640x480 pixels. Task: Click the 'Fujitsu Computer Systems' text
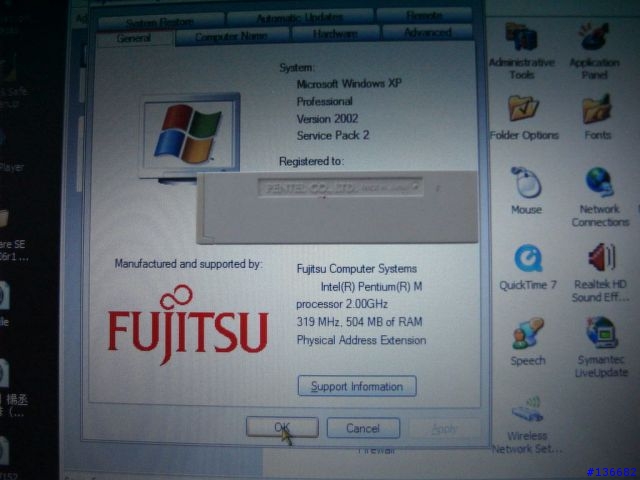[357, 269]
